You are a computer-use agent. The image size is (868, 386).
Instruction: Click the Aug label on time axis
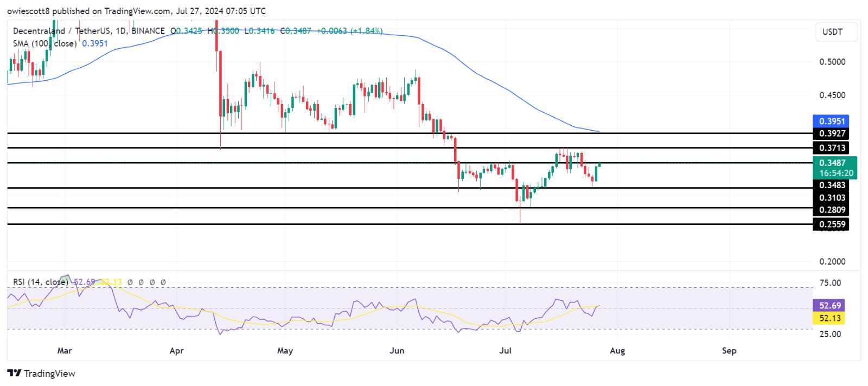617,351
